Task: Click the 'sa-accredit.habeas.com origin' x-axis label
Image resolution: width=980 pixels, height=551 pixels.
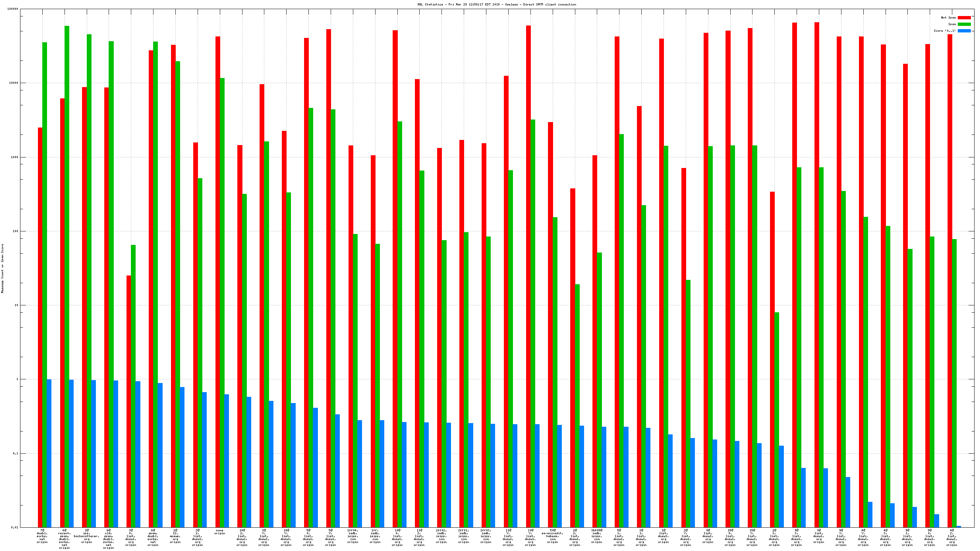Action: [552, 536]
